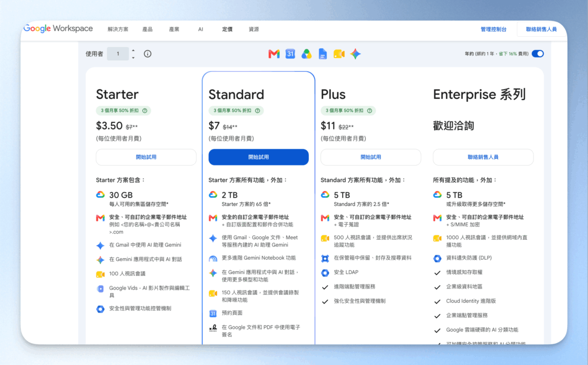Click the Google Vids icon
This screenshot has height=365, width=588.
click(x=100, y=289)
